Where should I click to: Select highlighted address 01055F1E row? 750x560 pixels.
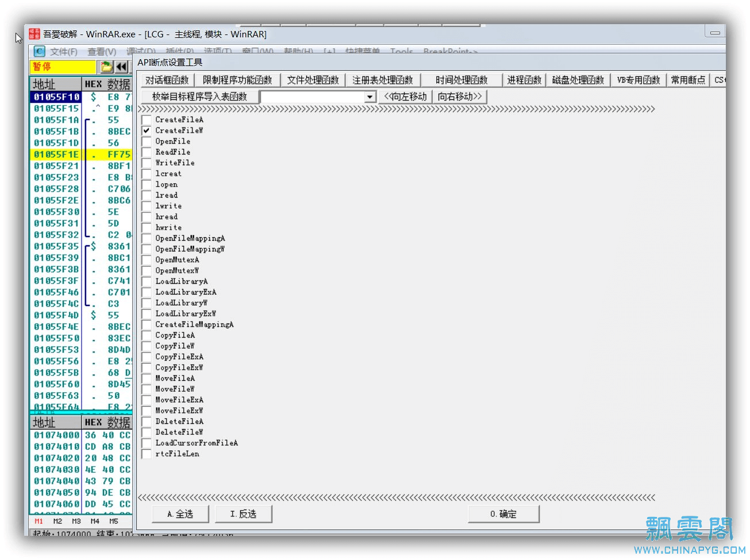(81, 155)
